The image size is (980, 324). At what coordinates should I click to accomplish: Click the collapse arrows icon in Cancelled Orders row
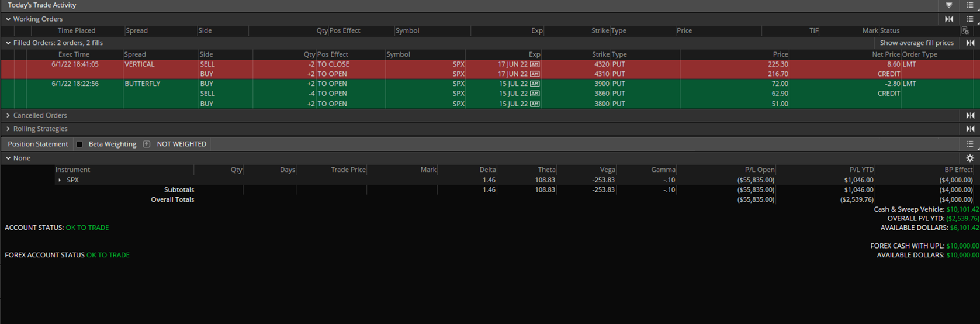[970, 115]
